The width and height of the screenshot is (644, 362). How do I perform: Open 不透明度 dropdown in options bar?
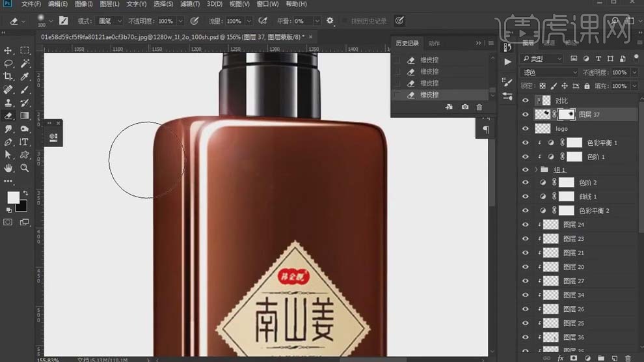click(x=180, y=21)
